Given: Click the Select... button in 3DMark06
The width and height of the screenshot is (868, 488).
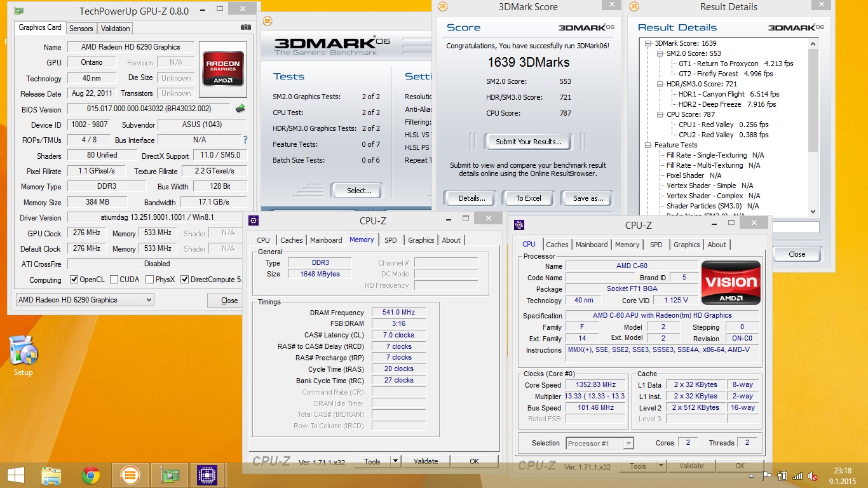Looking at the screenshot, I should click(359, 191).
